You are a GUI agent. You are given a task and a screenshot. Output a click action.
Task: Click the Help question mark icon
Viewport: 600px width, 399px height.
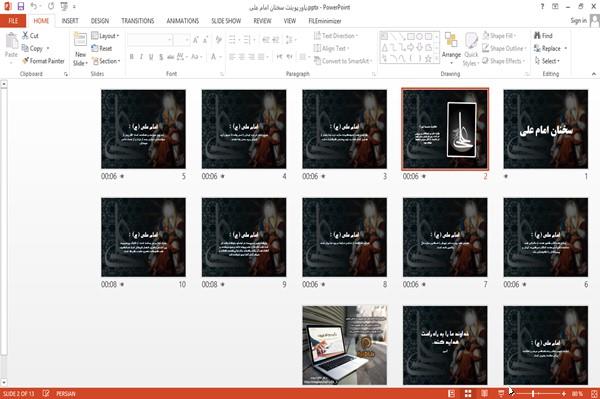542,7
